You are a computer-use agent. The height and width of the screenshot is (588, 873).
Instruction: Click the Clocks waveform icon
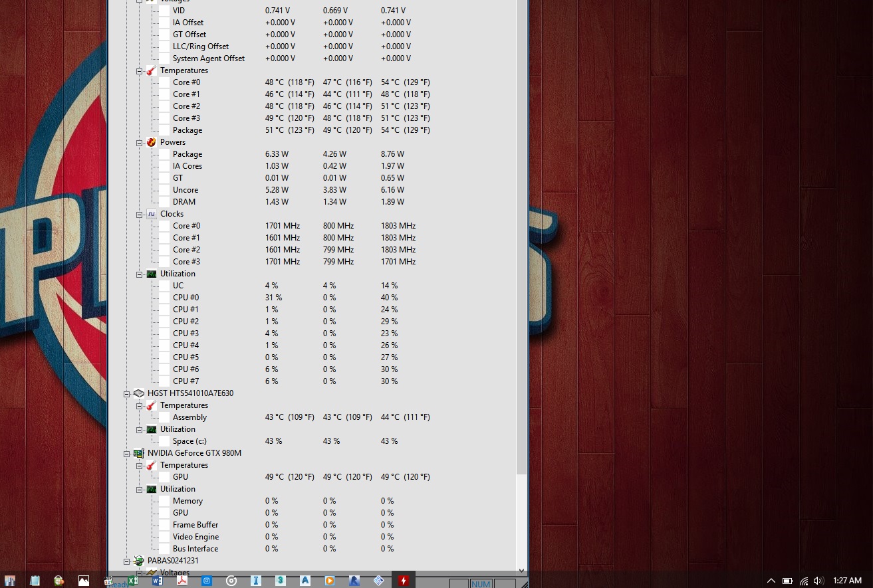tap(152, 214)
